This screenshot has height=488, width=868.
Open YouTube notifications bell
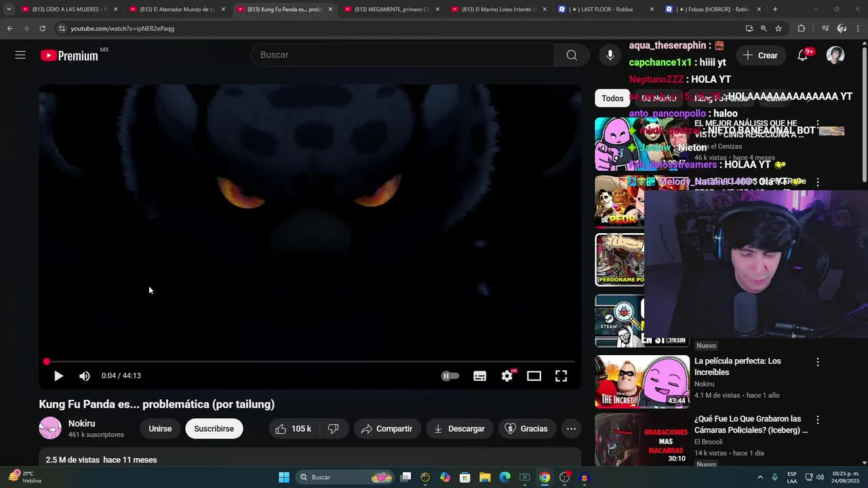[802, 56]
